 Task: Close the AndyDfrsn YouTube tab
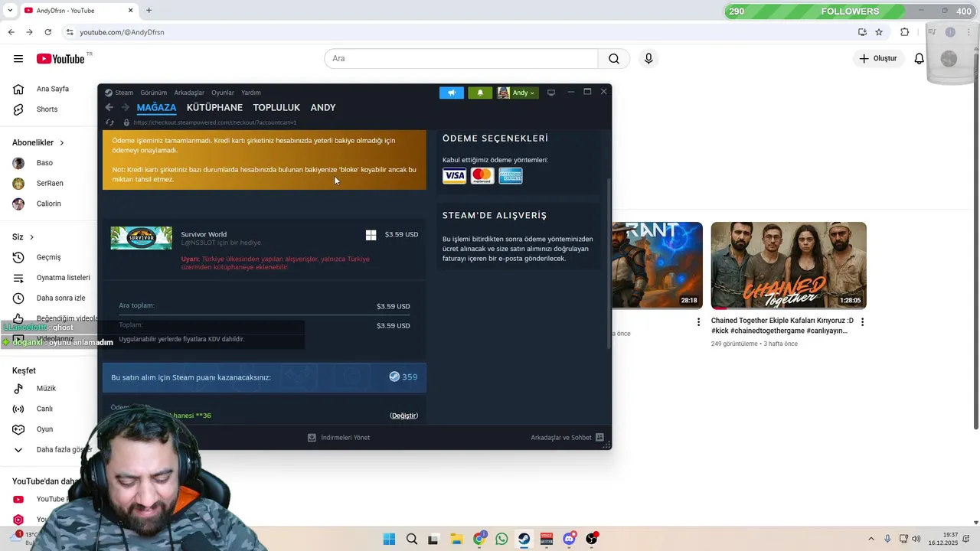(130, 11)
